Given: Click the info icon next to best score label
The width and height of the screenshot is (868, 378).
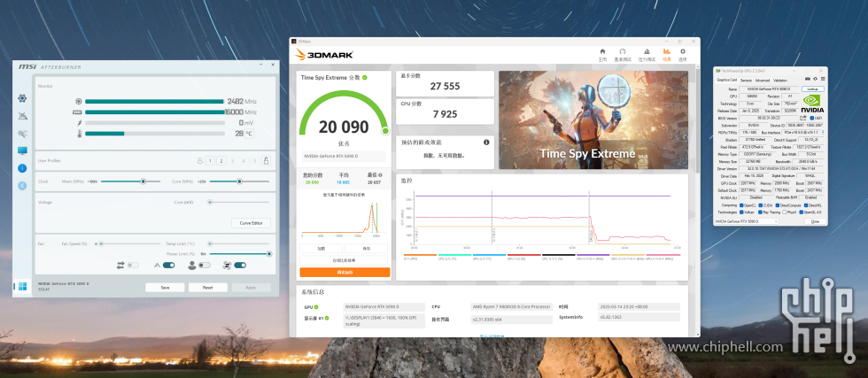Looking at the screenshot, I should point(380,175).
